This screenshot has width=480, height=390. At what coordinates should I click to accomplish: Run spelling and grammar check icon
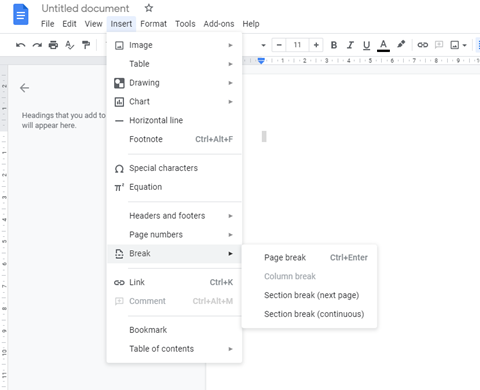pyautogui.click(x=69, y=45)
